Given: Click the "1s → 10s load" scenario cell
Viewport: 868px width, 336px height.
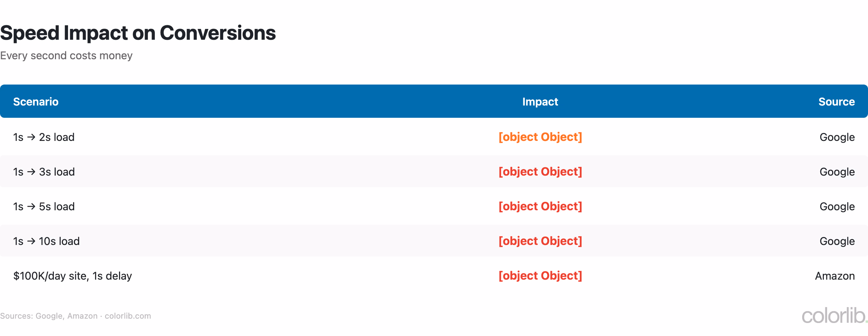Looking at the screenshot, I should click(46, 241).
